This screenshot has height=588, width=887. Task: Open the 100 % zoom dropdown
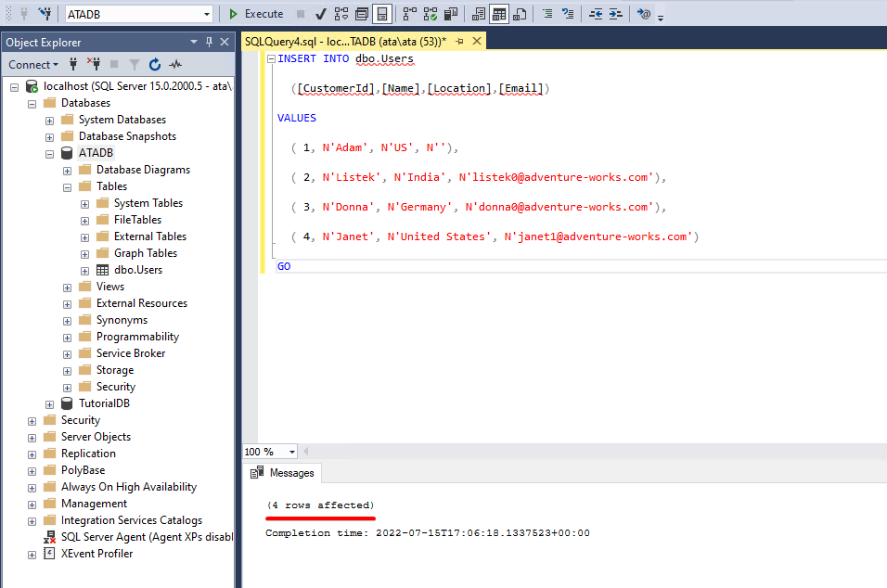click(292, 452)
